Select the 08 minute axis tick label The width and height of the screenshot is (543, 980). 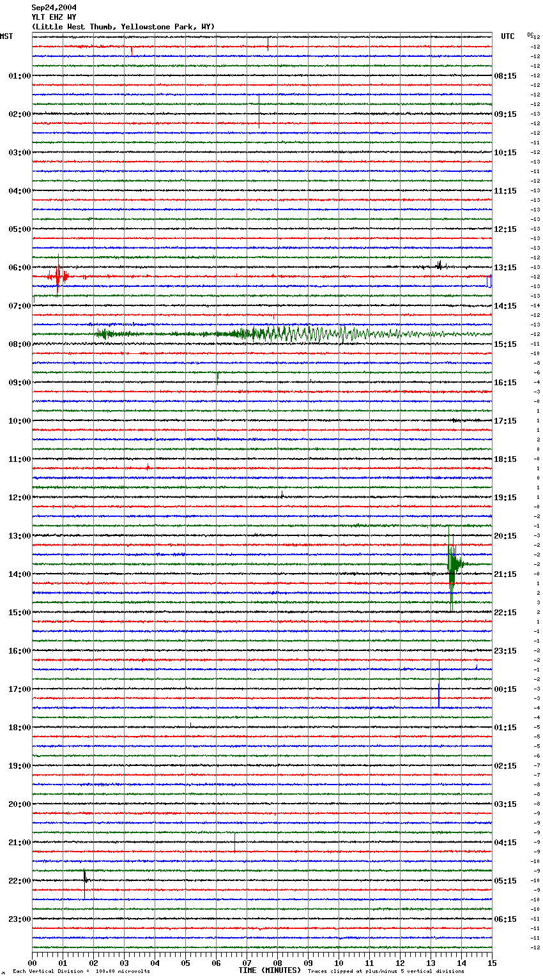[278, 963]
